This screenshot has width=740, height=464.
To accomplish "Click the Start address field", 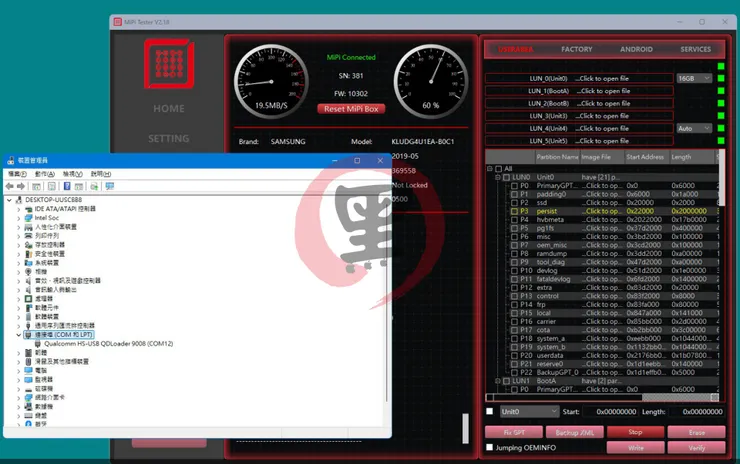I will click(x=610, y=412).
